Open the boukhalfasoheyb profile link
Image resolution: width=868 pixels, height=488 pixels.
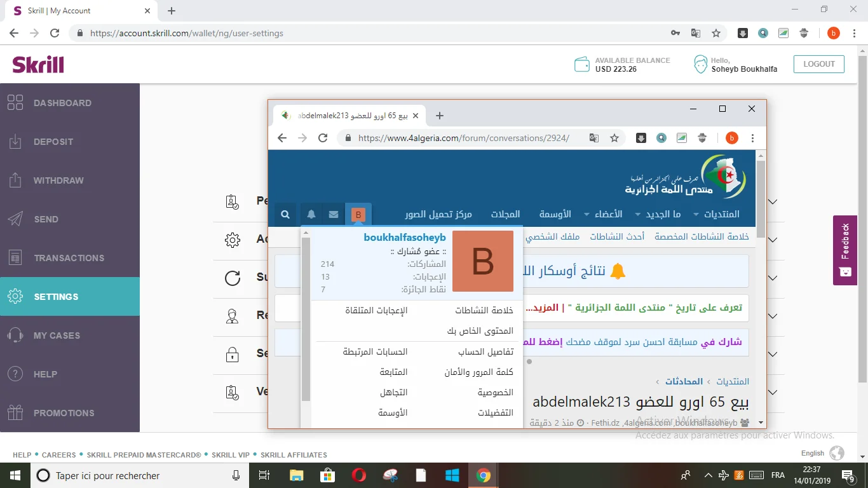pyautogui.click(x=405, y=238)
